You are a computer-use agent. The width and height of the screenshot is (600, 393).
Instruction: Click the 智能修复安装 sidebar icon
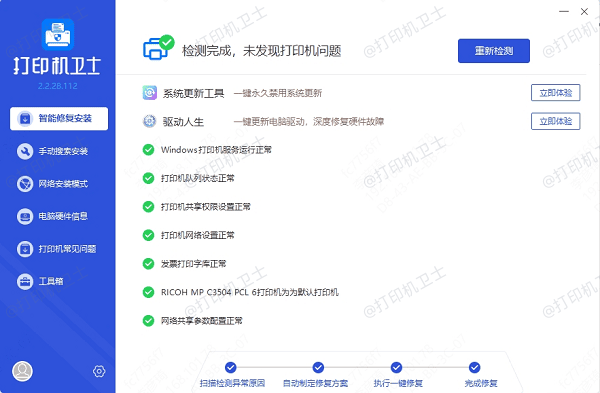[x=25, y=119]
